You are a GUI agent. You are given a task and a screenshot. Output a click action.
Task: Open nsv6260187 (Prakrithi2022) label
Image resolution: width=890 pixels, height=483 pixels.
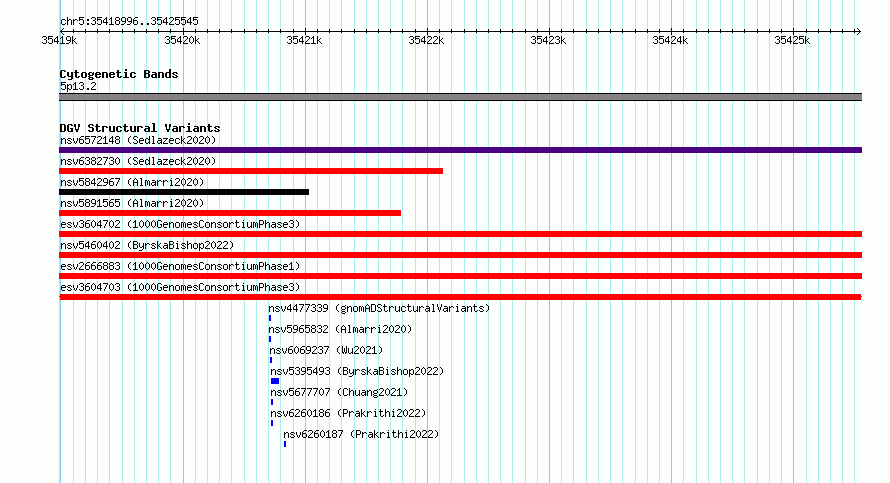pyautogui.click(x=362, y=434)
